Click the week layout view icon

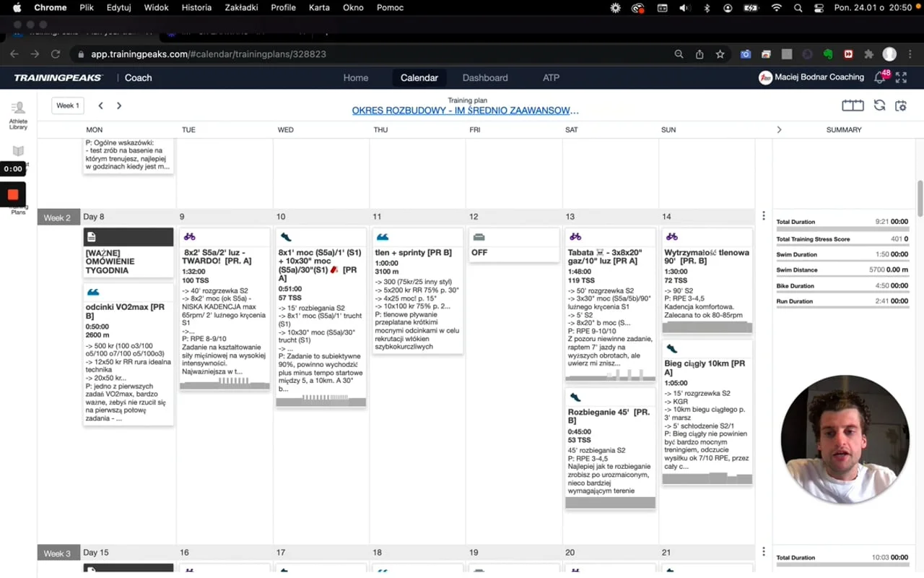tap(853, 105)
